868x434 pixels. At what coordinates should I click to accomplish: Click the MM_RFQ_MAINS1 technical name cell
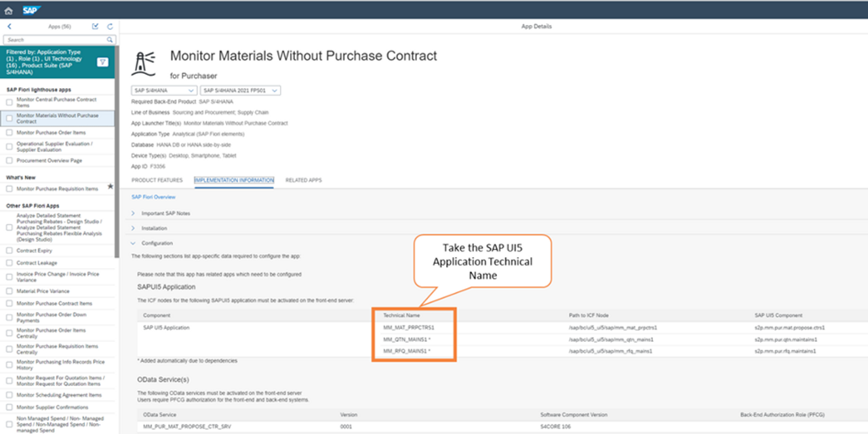(407, 351)
